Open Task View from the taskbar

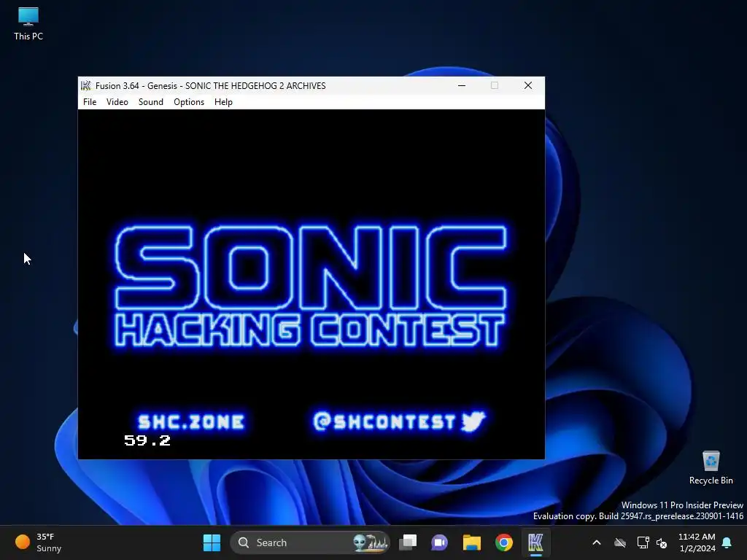coord(408,542)
